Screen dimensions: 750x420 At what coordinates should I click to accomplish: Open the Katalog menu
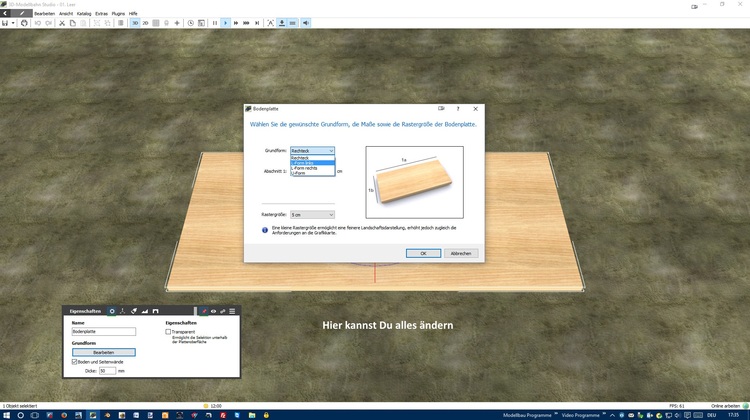tap(84, 13)
